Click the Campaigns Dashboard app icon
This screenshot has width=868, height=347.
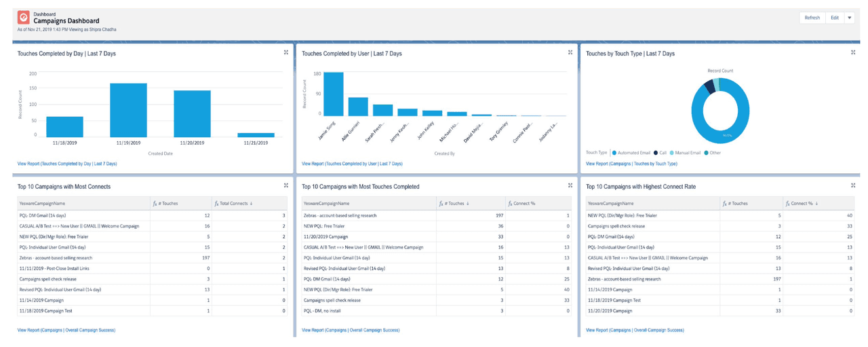pos(24,18)
